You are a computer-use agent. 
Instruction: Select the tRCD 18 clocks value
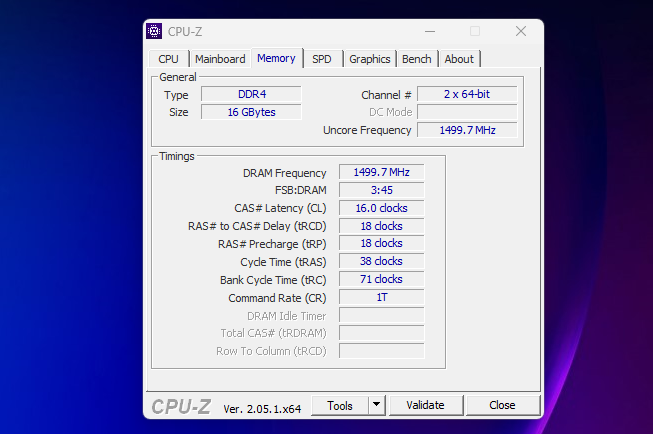pyautogui.click(x=382, y=226)
